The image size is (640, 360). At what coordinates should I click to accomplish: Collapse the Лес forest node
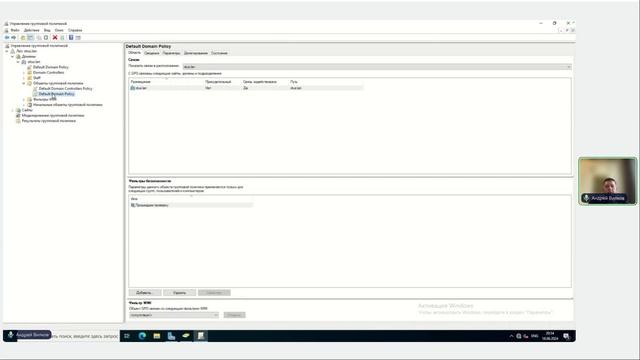coord(7,51)
